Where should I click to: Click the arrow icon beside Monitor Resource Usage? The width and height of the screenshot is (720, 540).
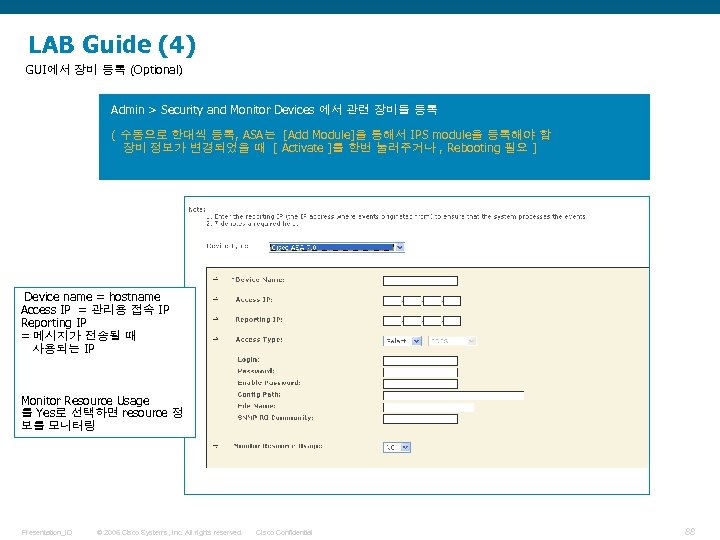click(216, 445)
